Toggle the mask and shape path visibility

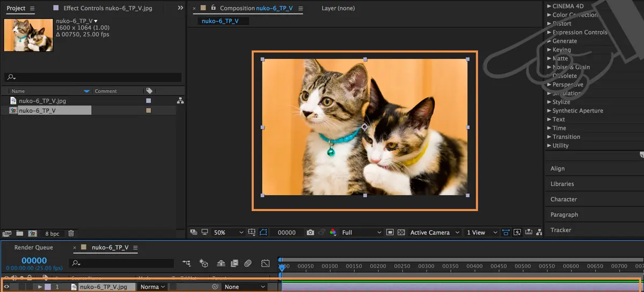click(x=263, y=233)
